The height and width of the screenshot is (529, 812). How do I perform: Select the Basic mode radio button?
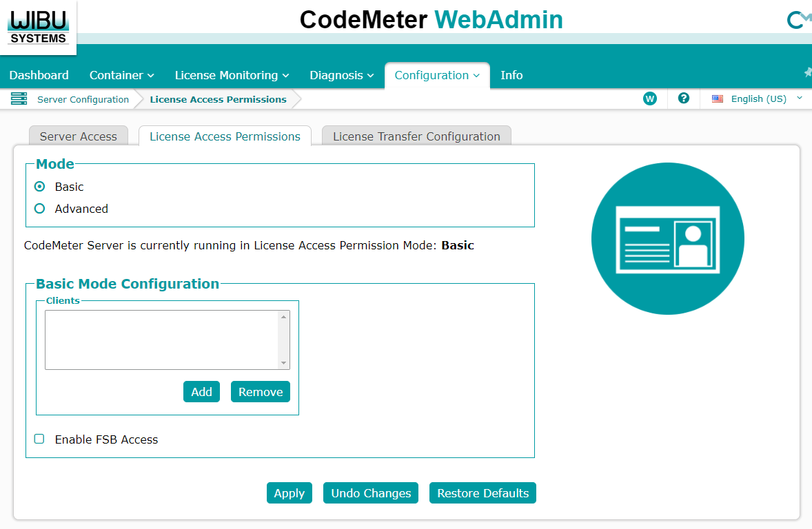point(40,187)
